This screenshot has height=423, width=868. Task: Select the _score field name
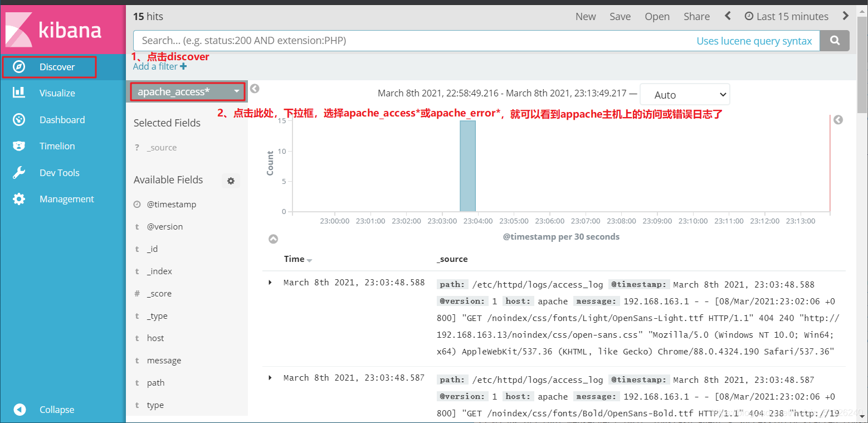pos(159,294)
